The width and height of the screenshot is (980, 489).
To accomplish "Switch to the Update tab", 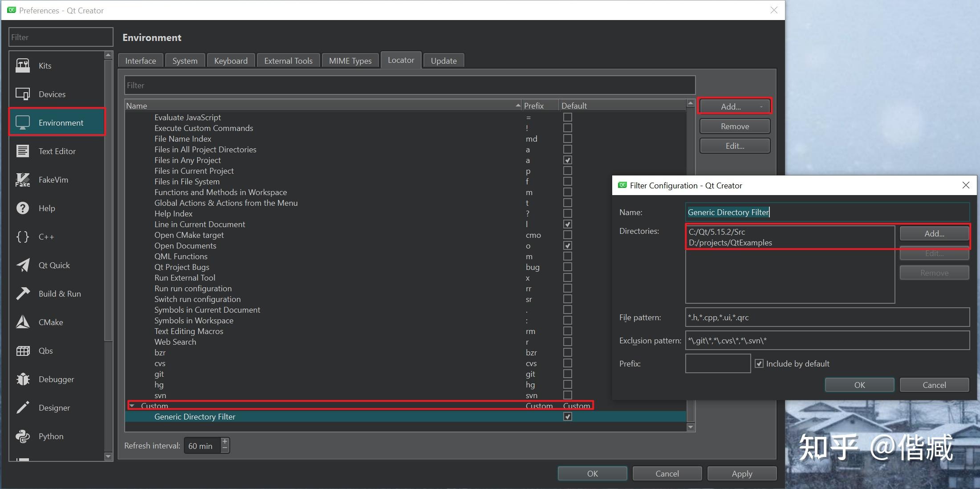I will [x=443, y=61].
